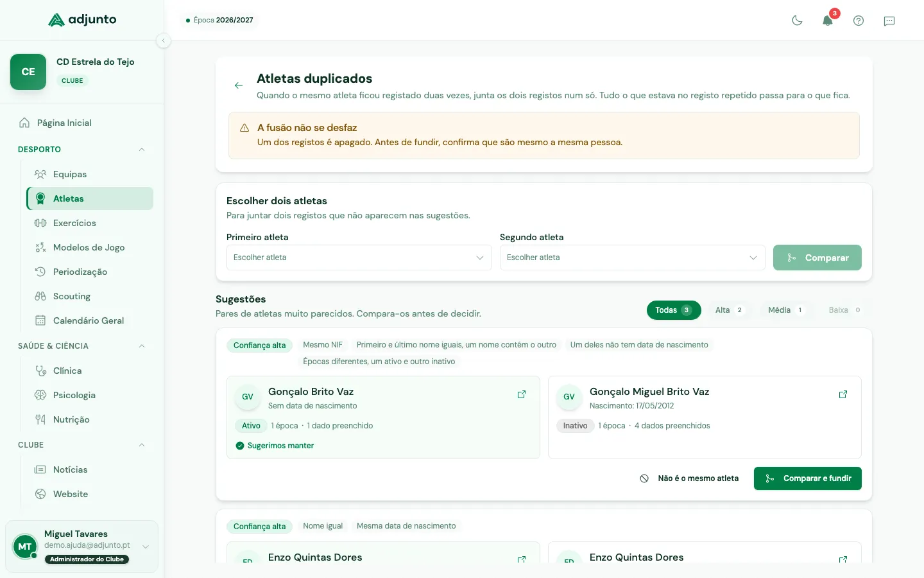Click Não é o mesmo atleta
924x578 pixels.
coord(690,478)
